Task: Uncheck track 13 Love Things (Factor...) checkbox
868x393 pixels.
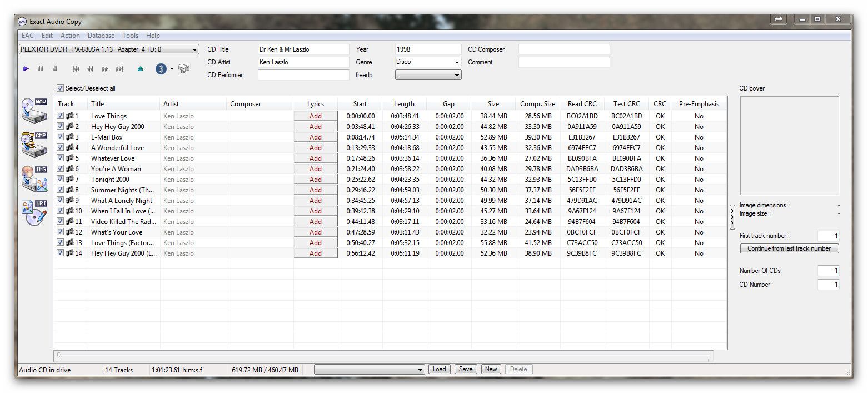Action: click(60, 243)
